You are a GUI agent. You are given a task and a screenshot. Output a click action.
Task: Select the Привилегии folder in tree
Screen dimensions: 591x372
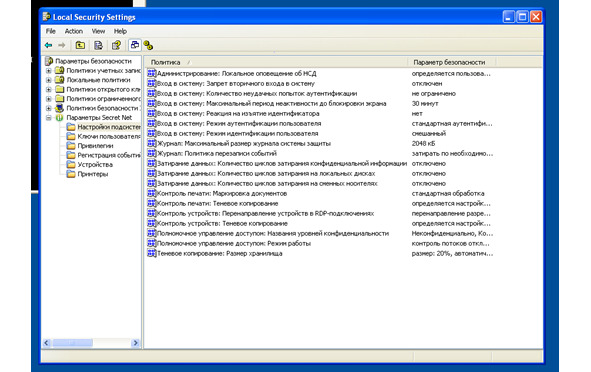point(95,145)
